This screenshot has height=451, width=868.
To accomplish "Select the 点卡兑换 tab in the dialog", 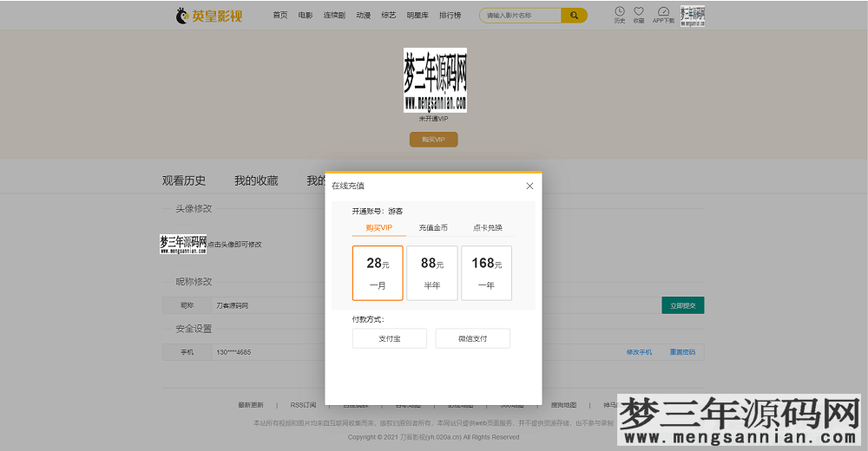I will click(x=488, y=227).
